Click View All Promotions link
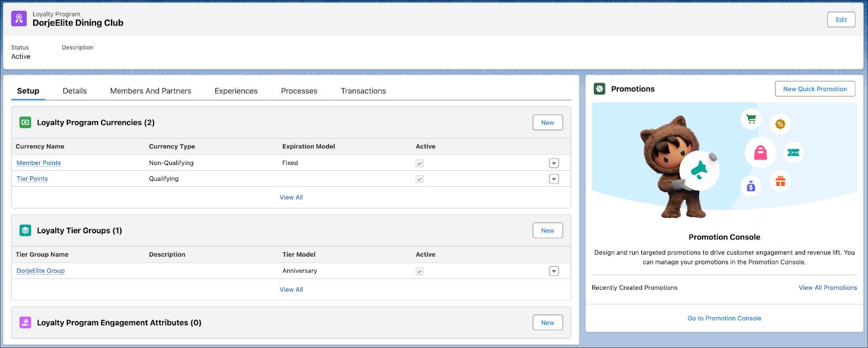The height and width of the screenshot is (348, 868). (828, 288)
